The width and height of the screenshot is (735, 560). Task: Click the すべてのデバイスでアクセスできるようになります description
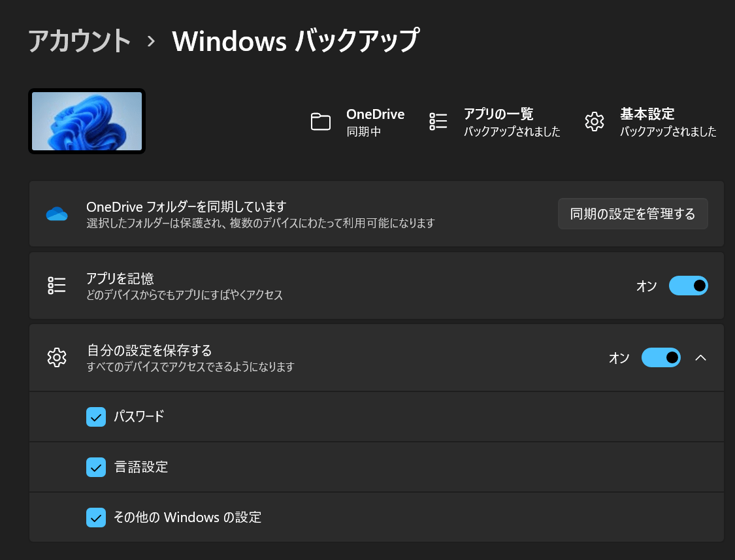190,367
